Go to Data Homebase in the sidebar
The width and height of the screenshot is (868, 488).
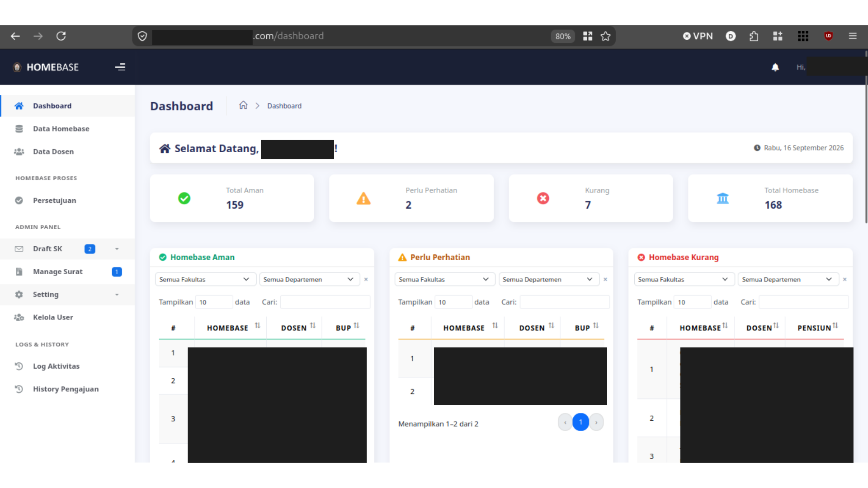pyautogui.click(x=61, y=129)
